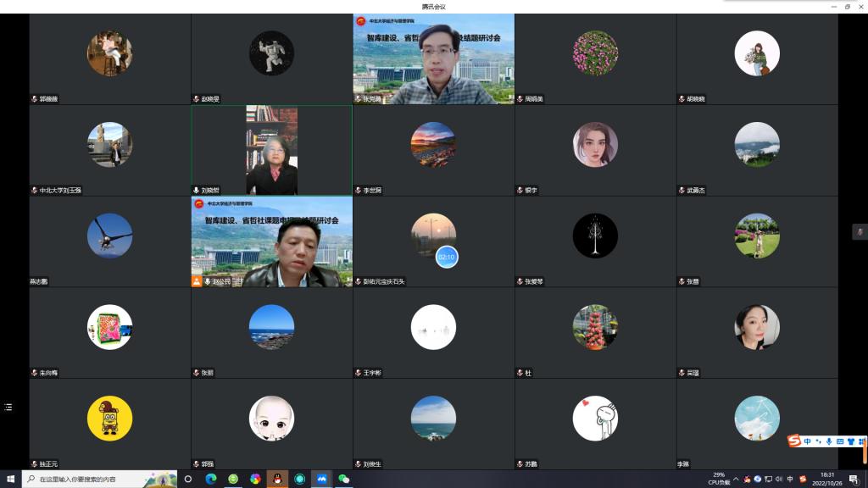Select 刘晓哲 highlighted video tile

[271, 150]
